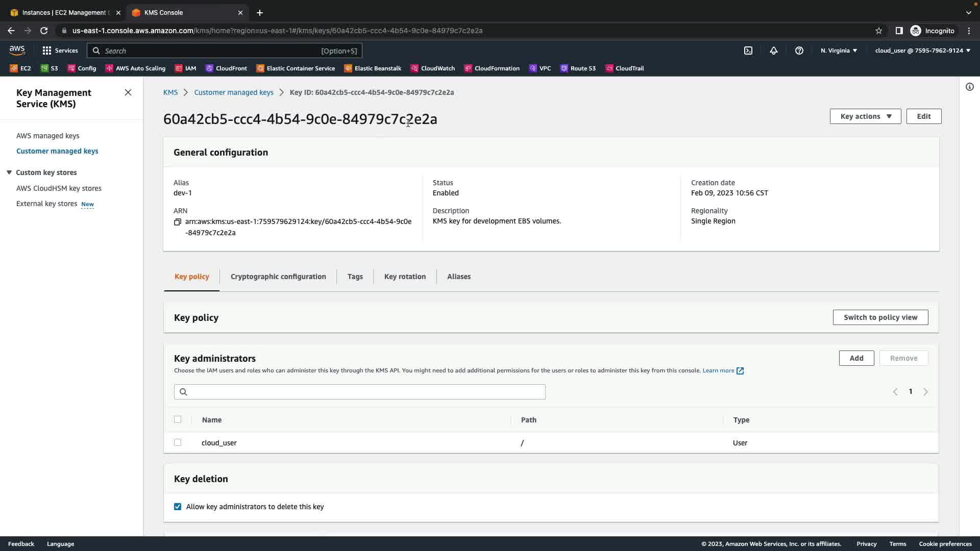Copy the key ARN with copy icon
This screenshot has width=980, height=551.
178,222
